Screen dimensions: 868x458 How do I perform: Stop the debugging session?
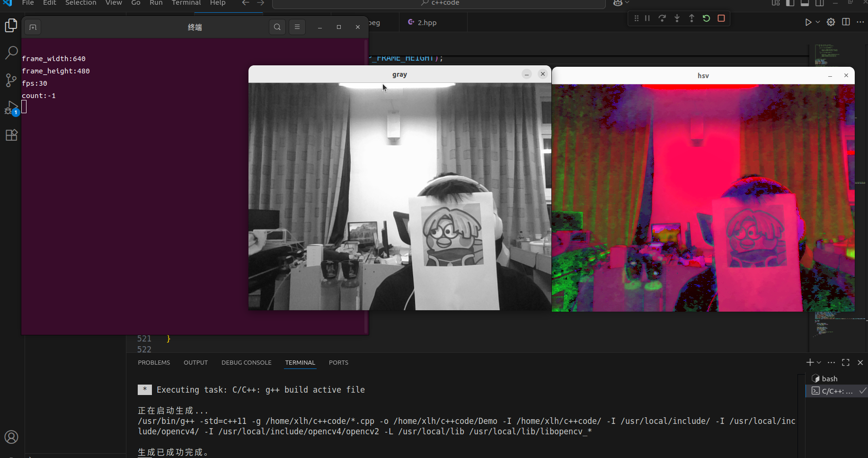pos(721,18)
